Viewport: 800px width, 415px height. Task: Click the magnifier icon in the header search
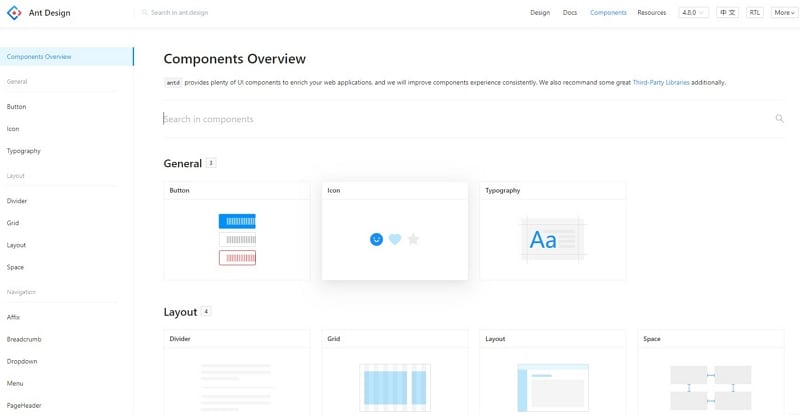[x=145, y=12]
